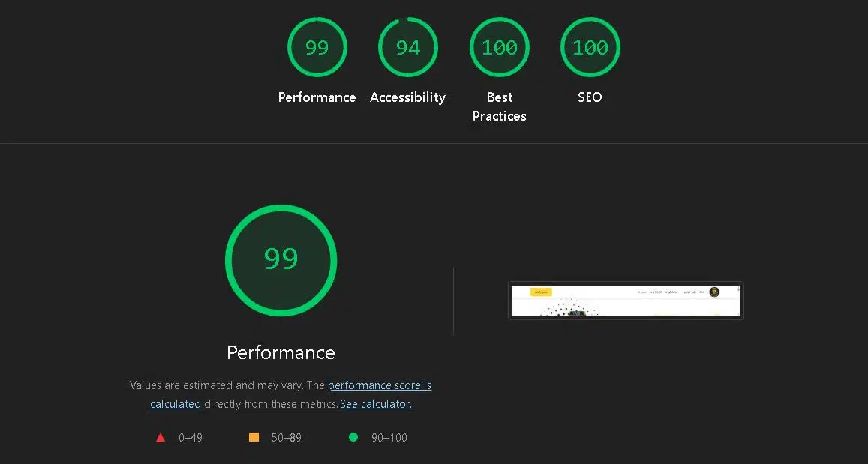Click the page screenshot thumbnail
Screen dimensions: 868x464
tap(626, 301)
